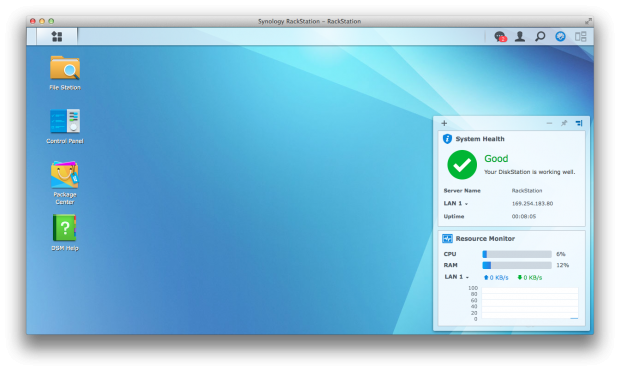The image size is (620, 371).
Task: Click the network traffic graph area
Action: (x=530, y=303)
